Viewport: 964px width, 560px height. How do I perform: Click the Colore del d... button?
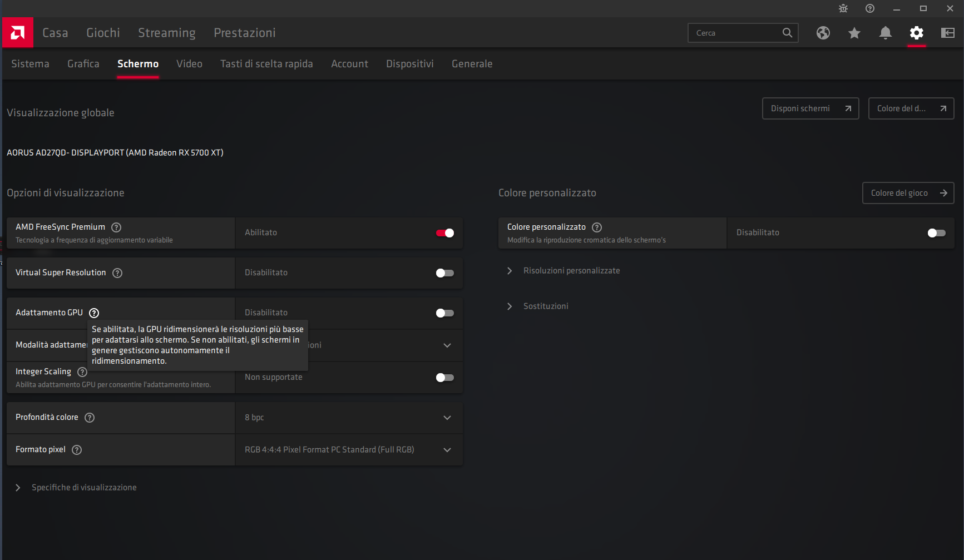coord(911,108)
